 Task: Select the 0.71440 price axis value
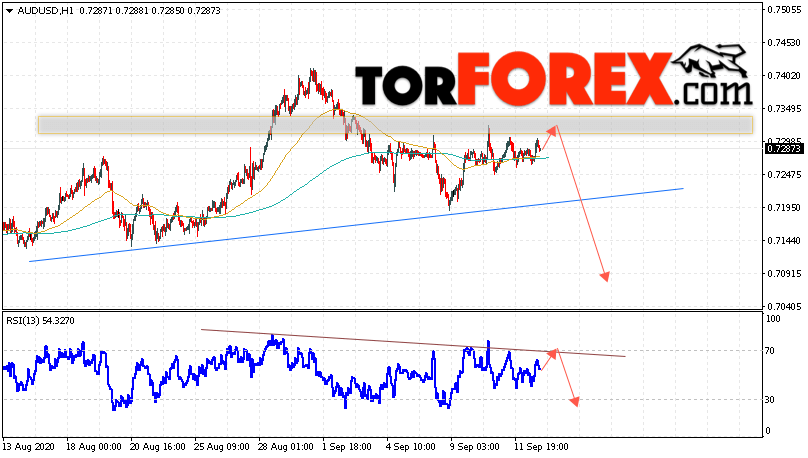point(784,241)
